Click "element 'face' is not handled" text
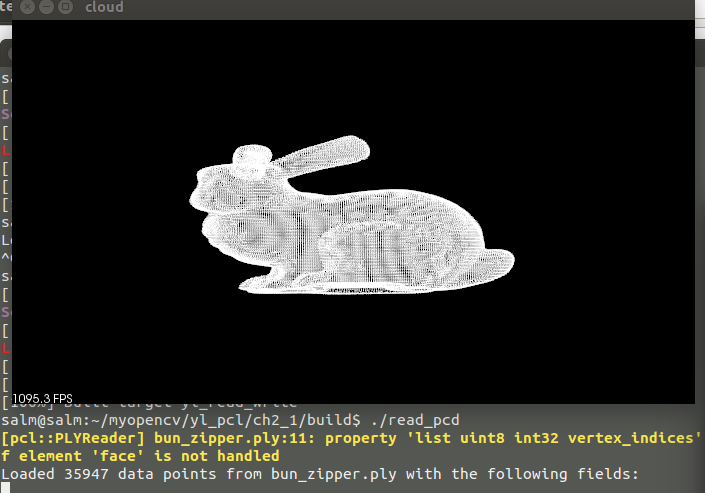This screenshot has width=705, height=493. (x=149, y=456)
